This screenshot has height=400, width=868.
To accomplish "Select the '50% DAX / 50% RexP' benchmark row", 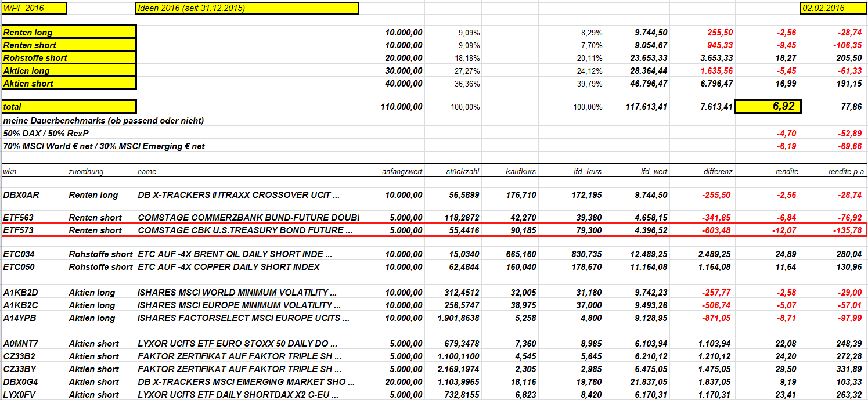I will (46, 134).
